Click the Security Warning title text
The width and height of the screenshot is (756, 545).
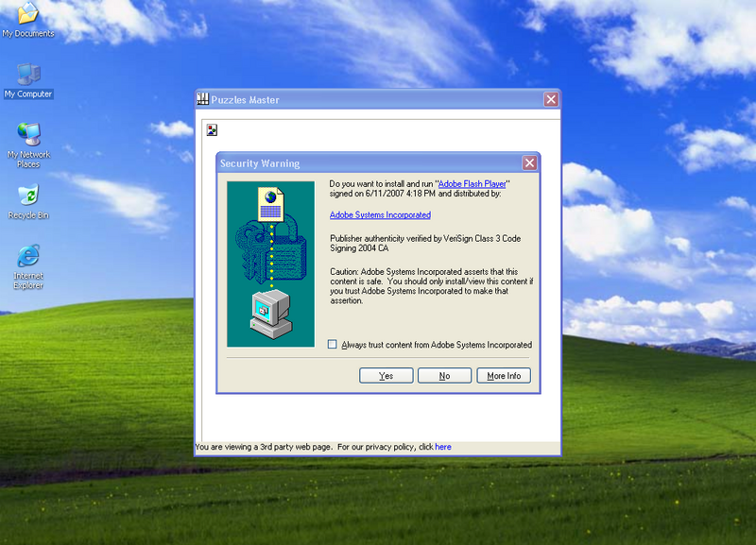click(260, 163)
